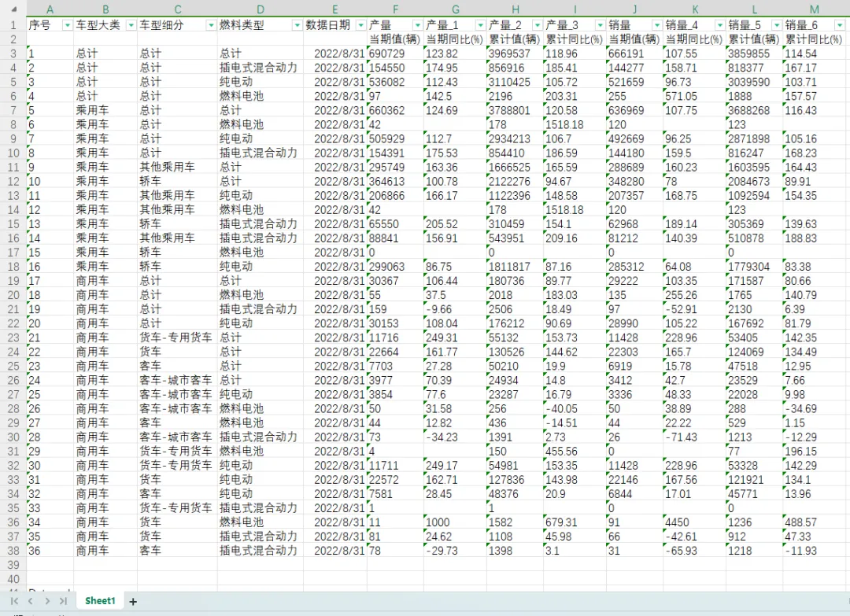This screenshot has height=616, width=850.
Task: Open filter dropdown for 销量 column
Action: (x=657, y=25)
